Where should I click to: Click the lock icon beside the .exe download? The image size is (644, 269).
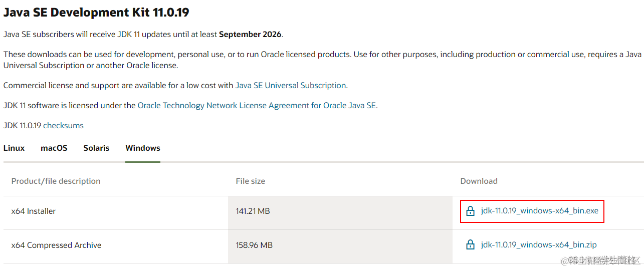[470, 211]
